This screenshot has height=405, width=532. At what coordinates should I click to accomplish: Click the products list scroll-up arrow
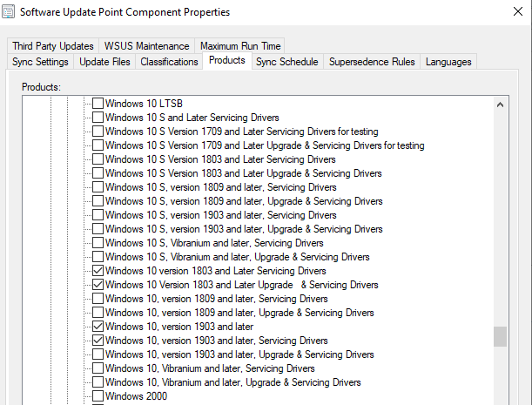coord(500,105)
